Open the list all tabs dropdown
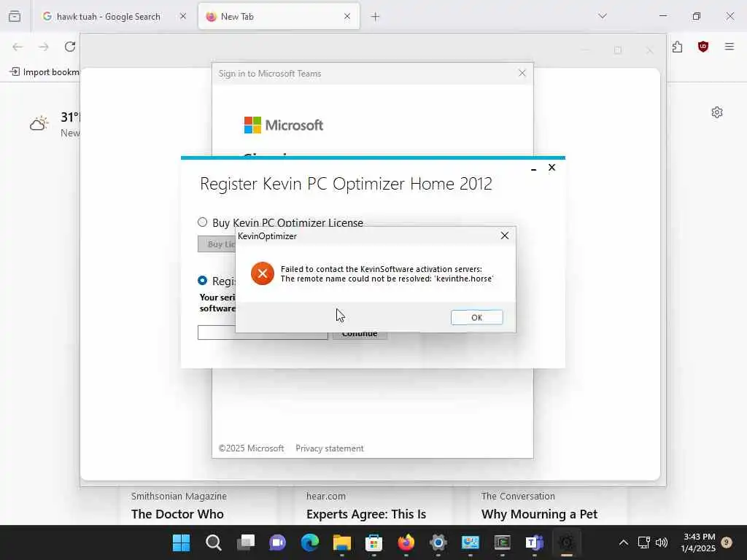This screenshot has height=560, width=747. click(x=603, y=16)
